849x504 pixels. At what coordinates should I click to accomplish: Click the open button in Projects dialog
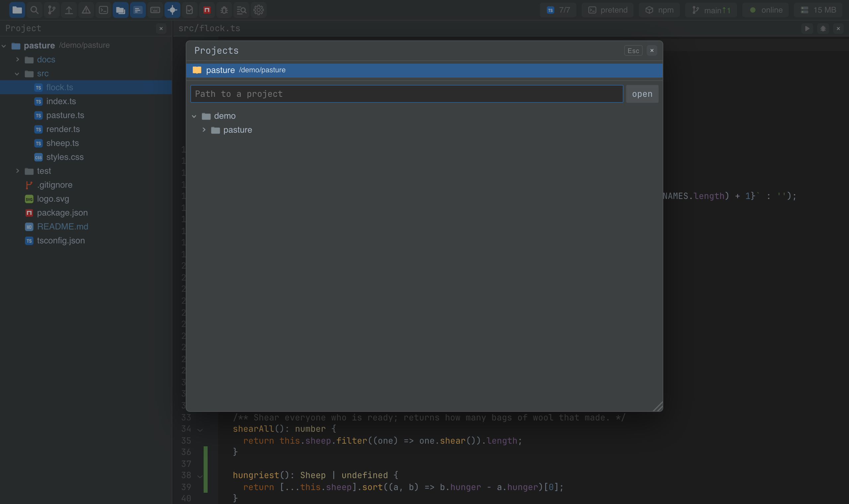642,94
